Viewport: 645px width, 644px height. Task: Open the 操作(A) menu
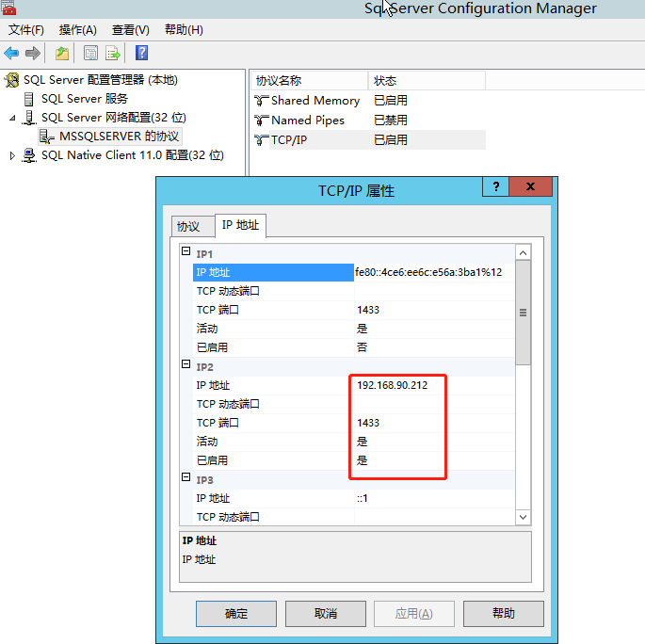(x=78, y=29)
